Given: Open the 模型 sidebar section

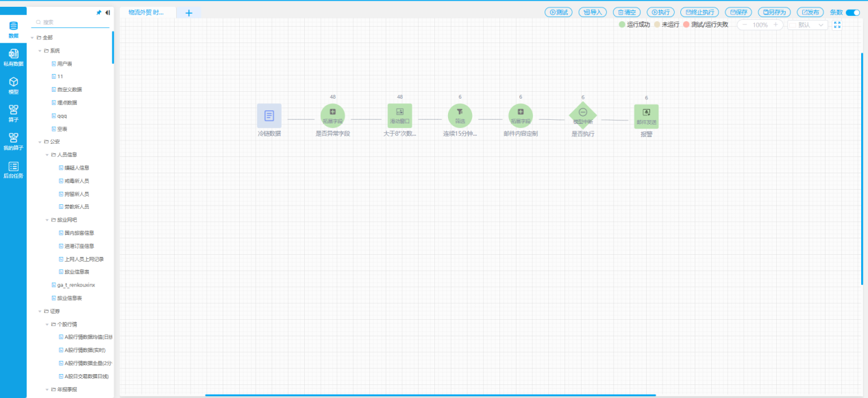Looking at the screenshot, I should 13,86.
